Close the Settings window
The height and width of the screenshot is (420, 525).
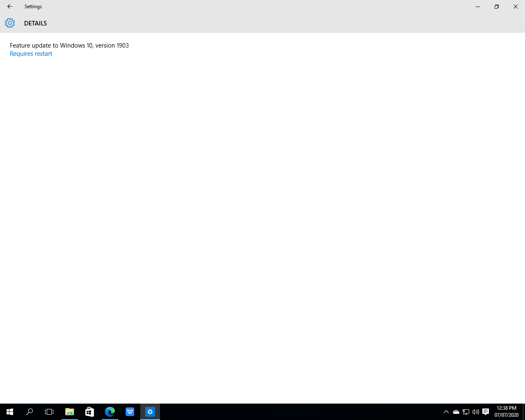tap(516, 7)
